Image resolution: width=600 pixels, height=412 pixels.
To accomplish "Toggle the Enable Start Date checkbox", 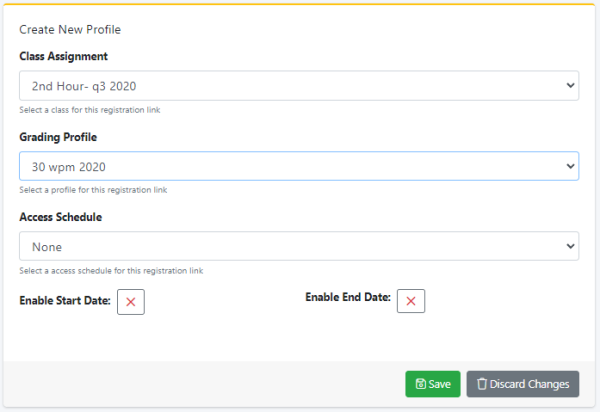I will click(131, 302).
